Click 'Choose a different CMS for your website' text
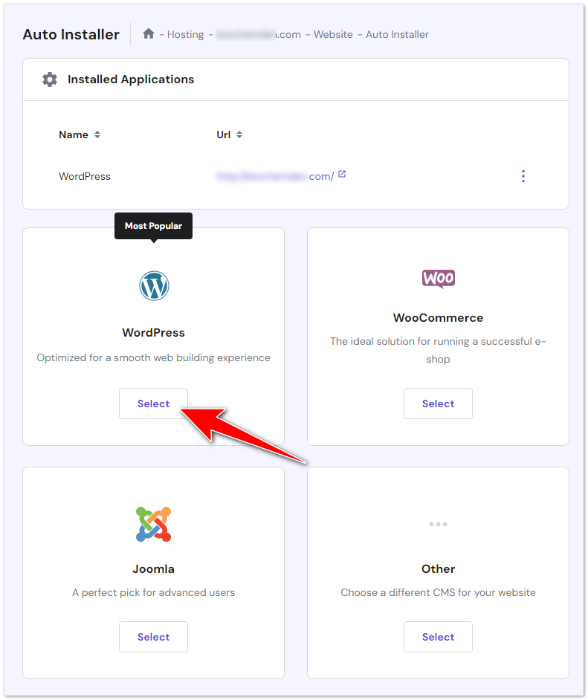Screen dimensions: 588x700 click(x=438, y=593)
